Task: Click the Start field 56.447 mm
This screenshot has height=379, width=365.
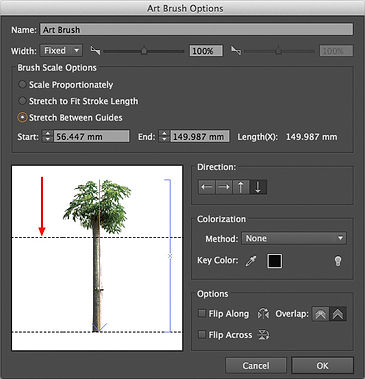Action: tap(91, 136)
